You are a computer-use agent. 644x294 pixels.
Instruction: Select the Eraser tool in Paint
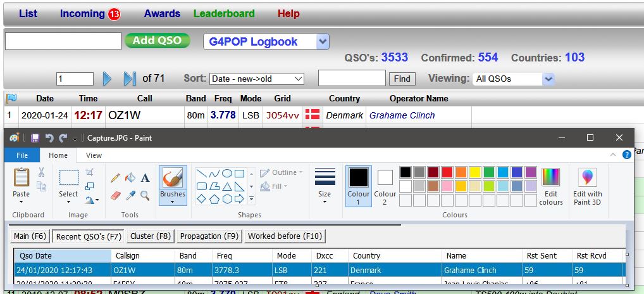click(x=115, y=195)
